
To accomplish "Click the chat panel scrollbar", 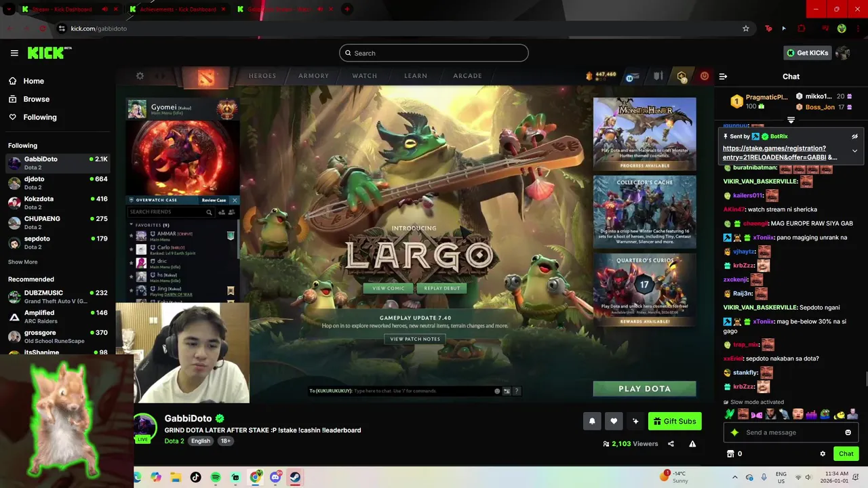I will pyautogui.click(x=865, y=380).
